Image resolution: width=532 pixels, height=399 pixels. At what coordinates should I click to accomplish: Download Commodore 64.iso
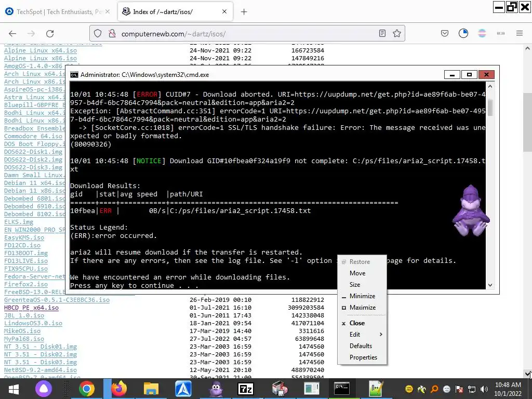pyautogui.click(x=33, y=136)
